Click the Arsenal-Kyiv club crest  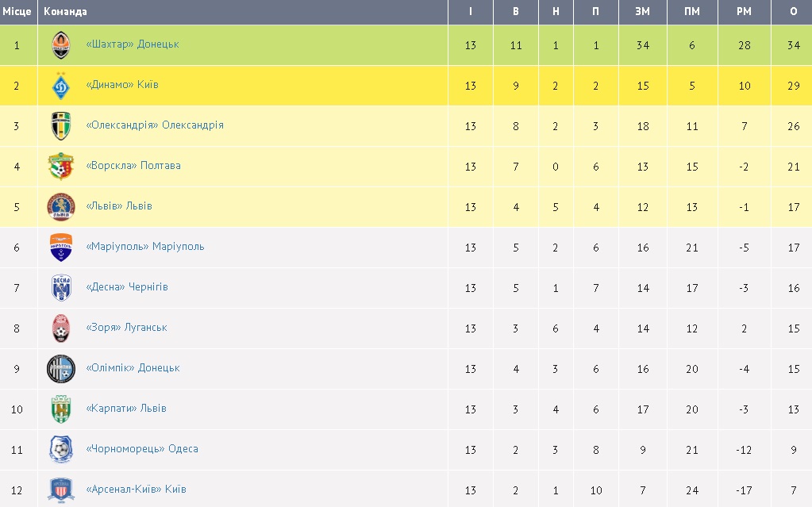point(61,490)
